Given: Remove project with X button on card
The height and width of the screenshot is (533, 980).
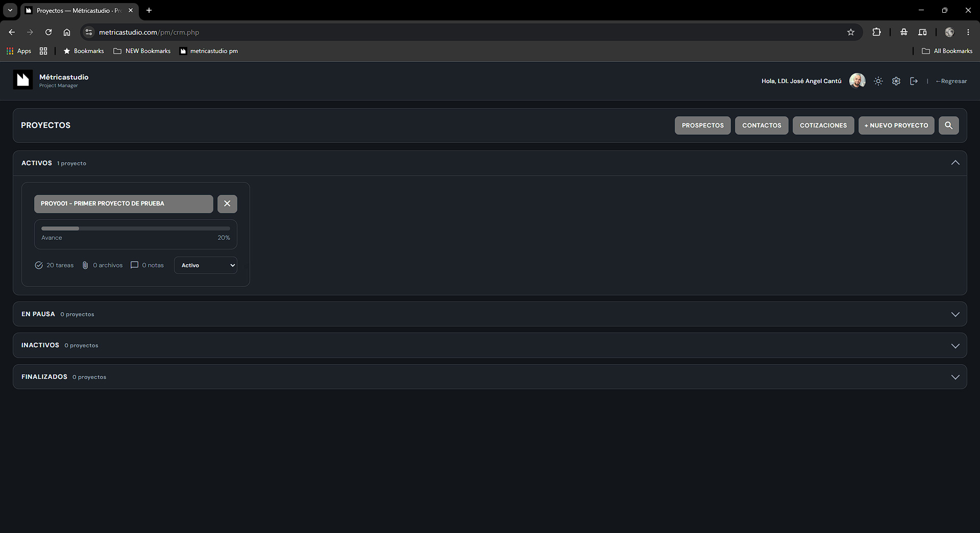Looking at the screenshot, I should click(x=227, y=204).
